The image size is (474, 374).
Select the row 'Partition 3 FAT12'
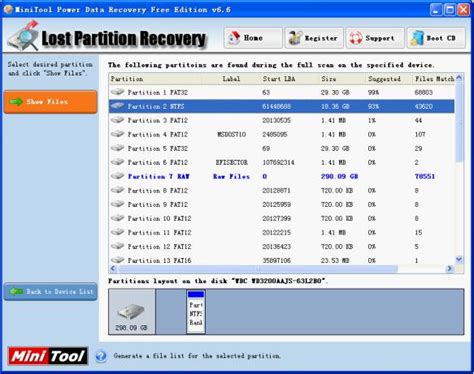pos(282,120)
